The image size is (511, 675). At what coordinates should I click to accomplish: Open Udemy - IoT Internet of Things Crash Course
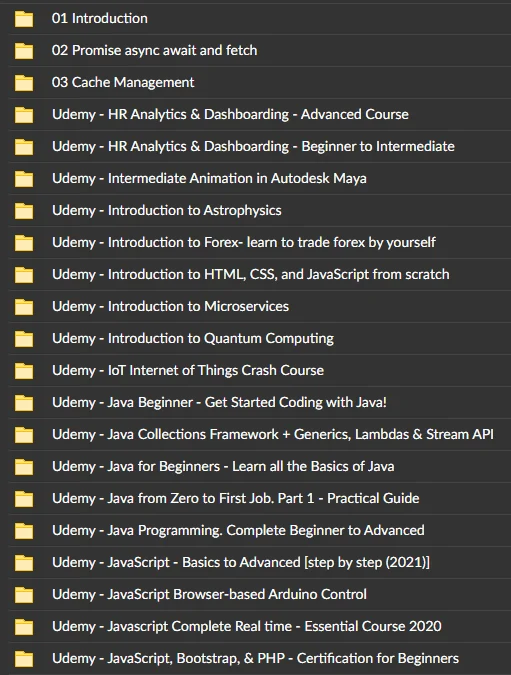188,370
